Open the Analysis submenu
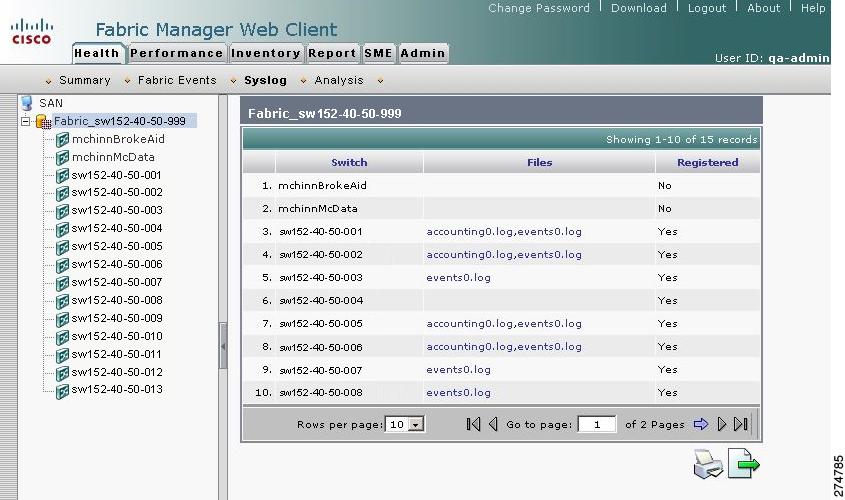 [339, 80]
